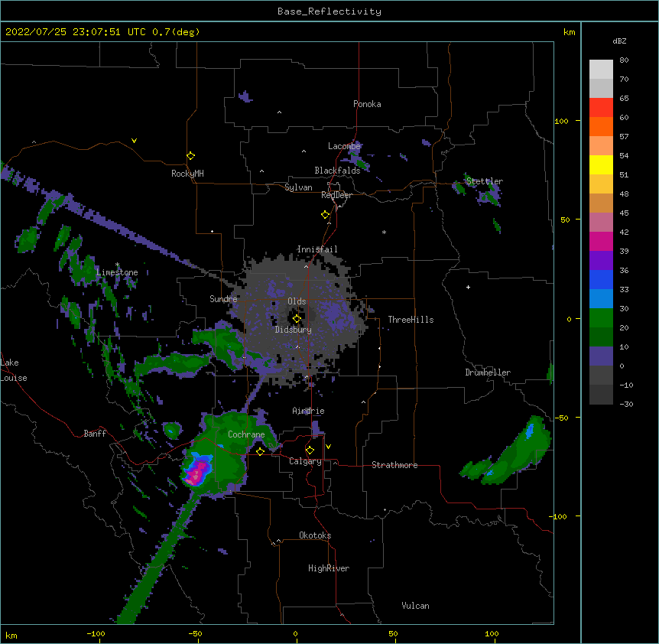Select the 36 dBZ blue color swatch
Screen dimensions: 659x644
601,279
